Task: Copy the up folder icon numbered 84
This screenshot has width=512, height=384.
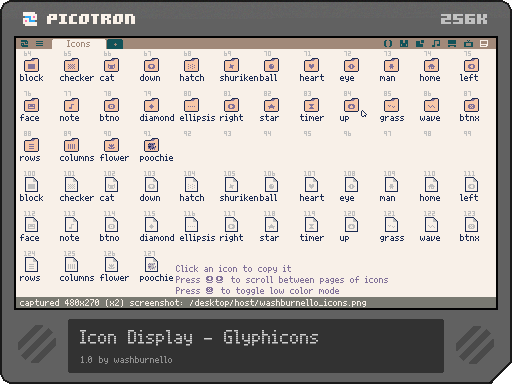Action: [x=351, y=105]
